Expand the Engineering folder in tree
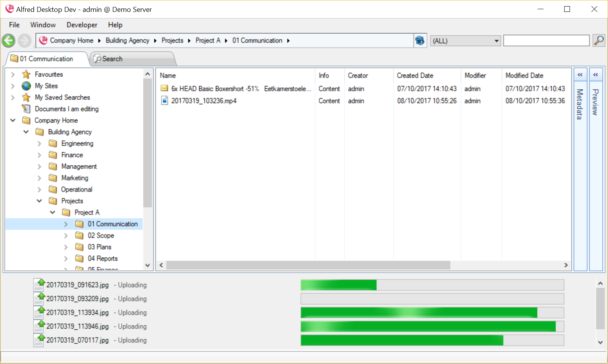 [x=39, y=143]
